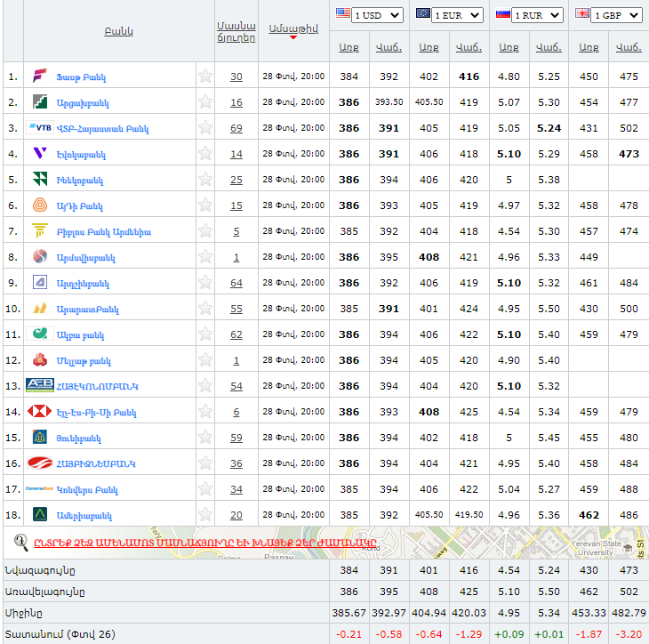This screenshot has width=649, height=644.
Task: Open the 1 EUR currency dropdown
Action: [x=457, y=15]
